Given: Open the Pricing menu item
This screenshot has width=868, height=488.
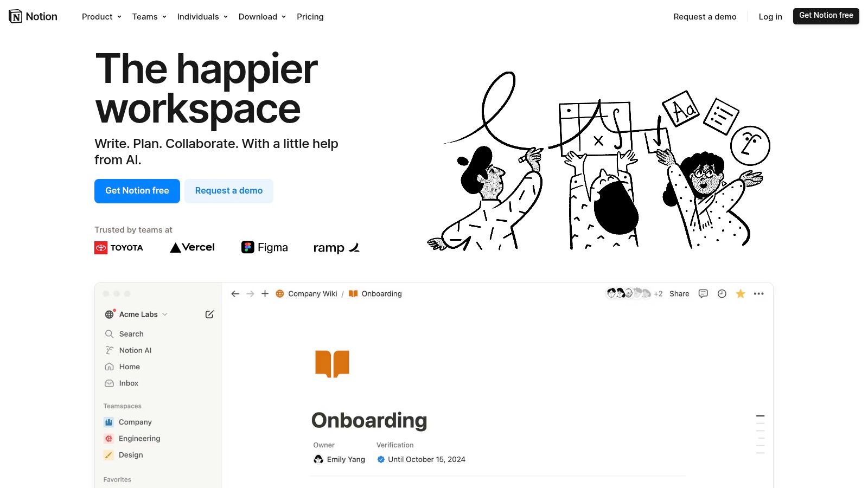Looking at the screenshot, I should pos(310,17).
